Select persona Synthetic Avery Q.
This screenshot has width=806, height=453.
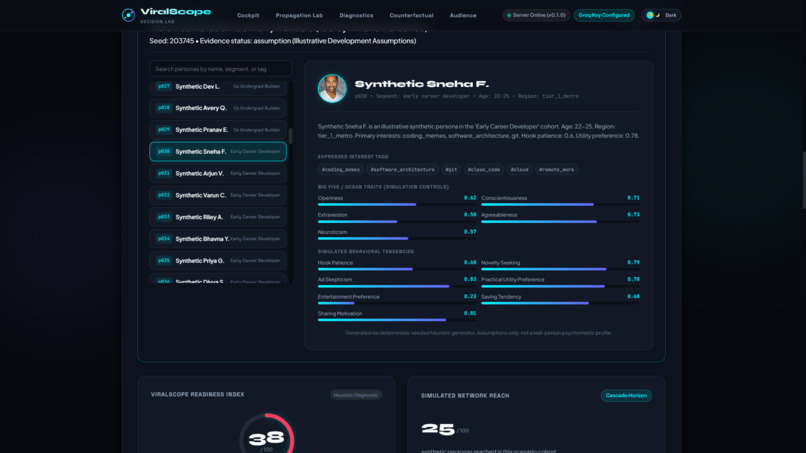(218, 108)
